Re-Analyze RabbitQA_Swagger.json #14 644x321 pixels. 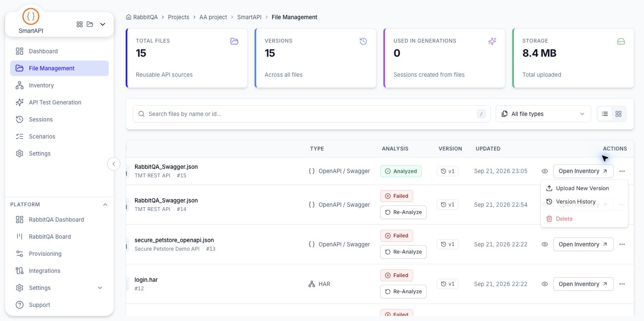click(403, 212)
